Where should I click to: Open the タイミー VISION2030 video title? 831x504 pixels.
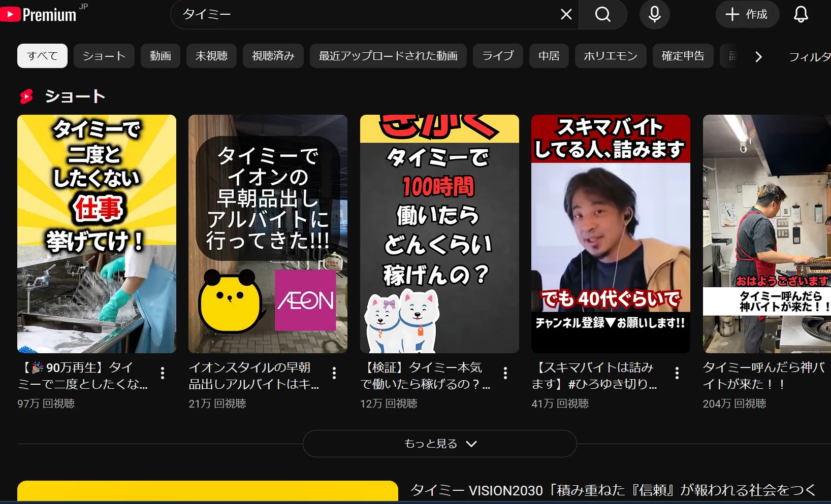pos(613,490)
